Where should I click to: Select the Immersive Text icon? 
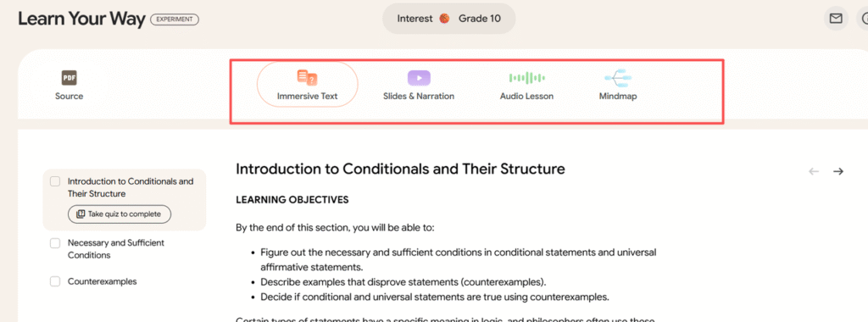coord(307,78)
